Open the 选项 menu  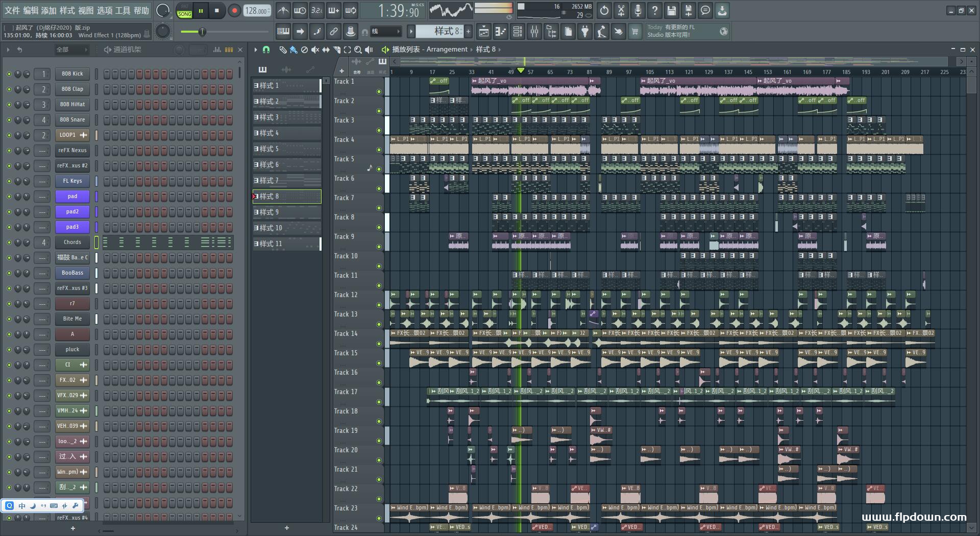point(105,11)
